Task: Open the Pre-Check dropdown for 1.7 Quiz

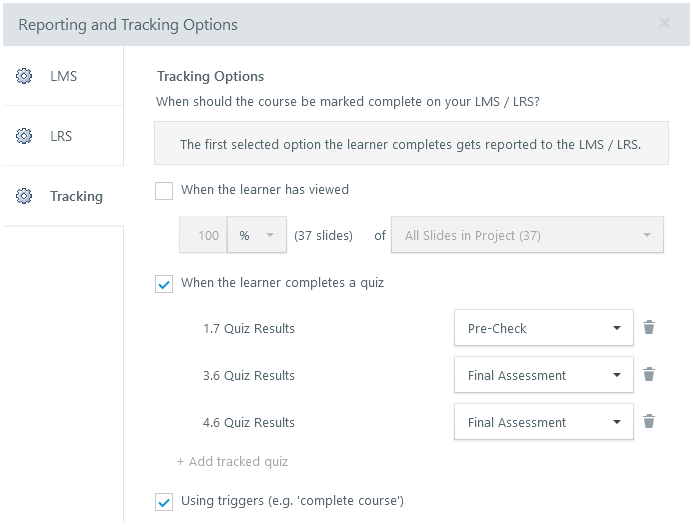Action: pos(543,328)
